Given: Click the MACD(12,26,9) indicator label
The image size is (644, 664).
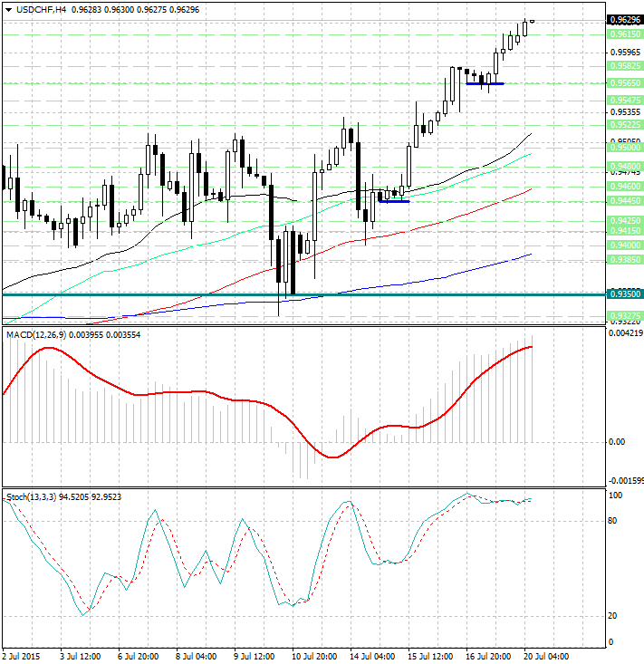Looking at the screenshot, I should click(36, 335).
